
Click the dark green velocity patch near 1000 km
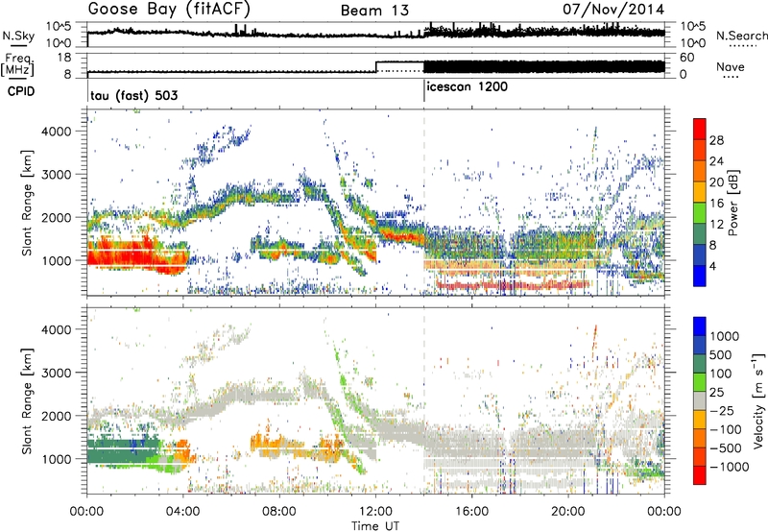(123, 450)
